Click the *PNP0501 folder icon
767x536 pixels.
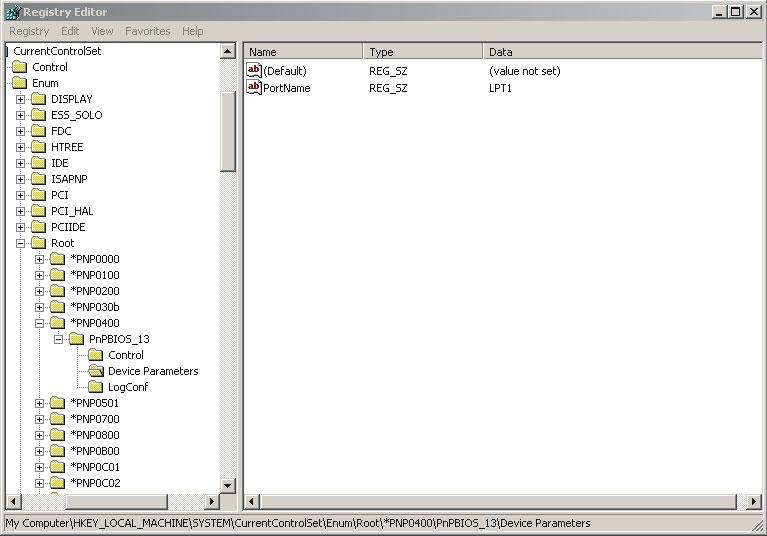pyautogui.click(x=58, y=403)
